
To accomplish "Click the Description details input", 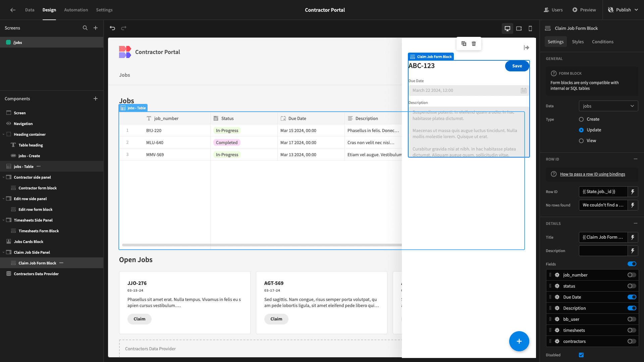I will pyautogui.click(x=603, y=251).
